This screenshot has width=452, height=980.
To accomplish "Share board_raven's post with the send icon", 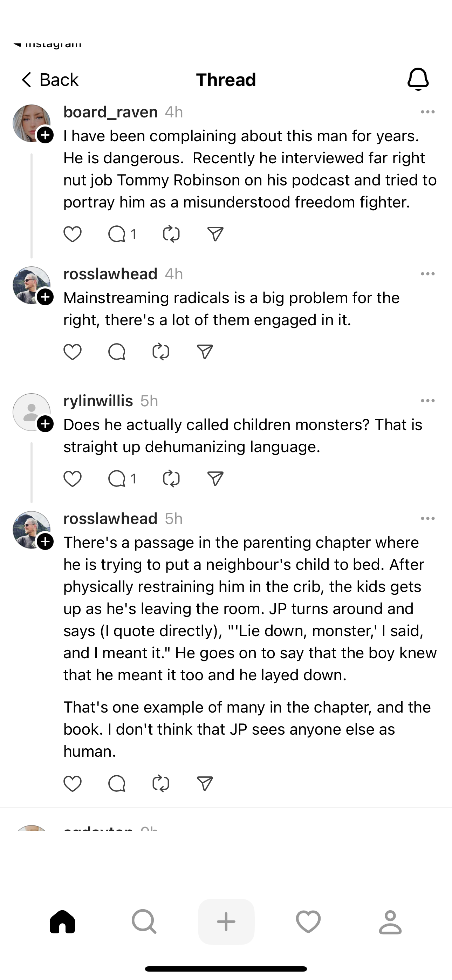I will tap(215, 234).
